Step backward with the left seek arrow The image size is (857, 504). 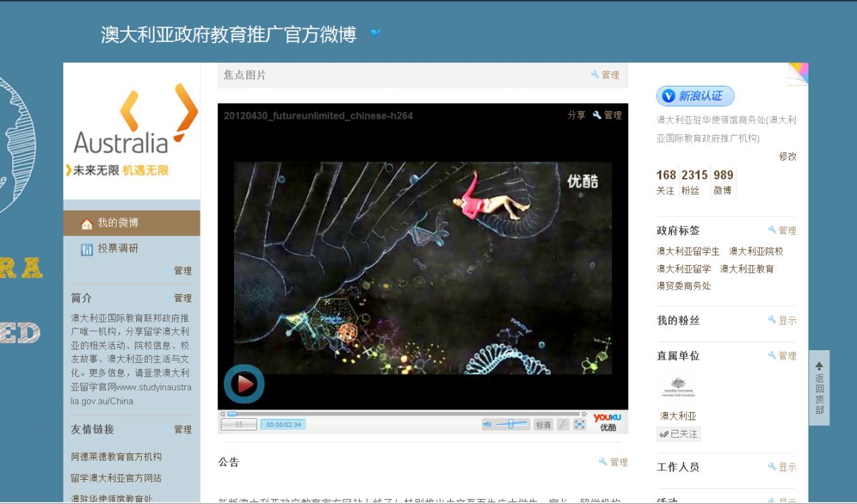(x=223, y=414)
